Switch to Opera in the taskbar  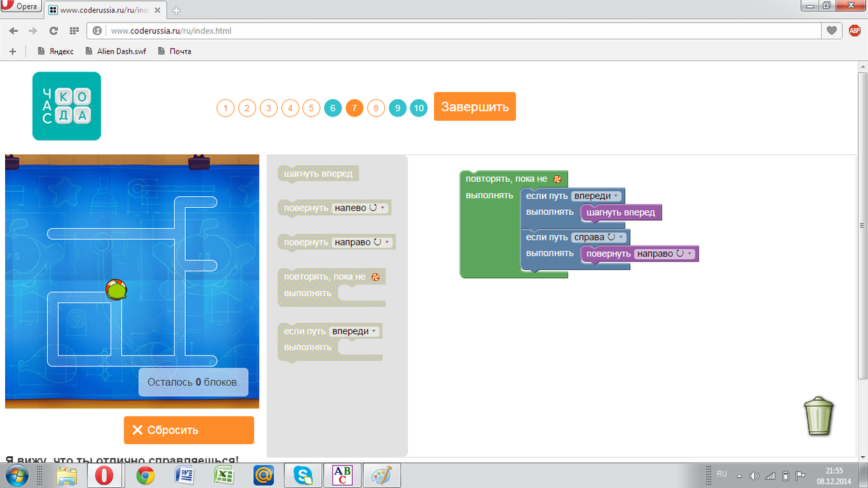pos(106,476)
